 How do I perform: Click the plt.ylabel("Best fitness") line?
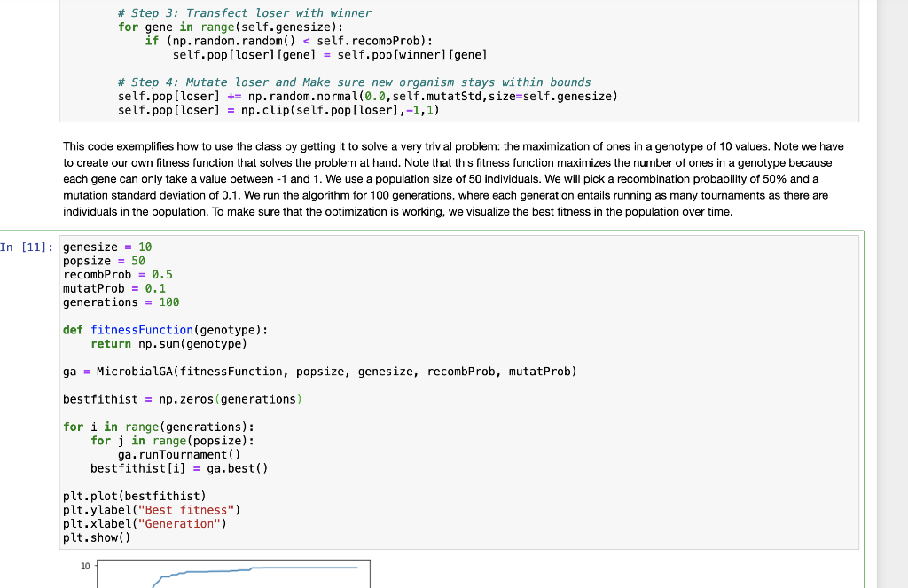pyautogui.click(x=152, y=510)
